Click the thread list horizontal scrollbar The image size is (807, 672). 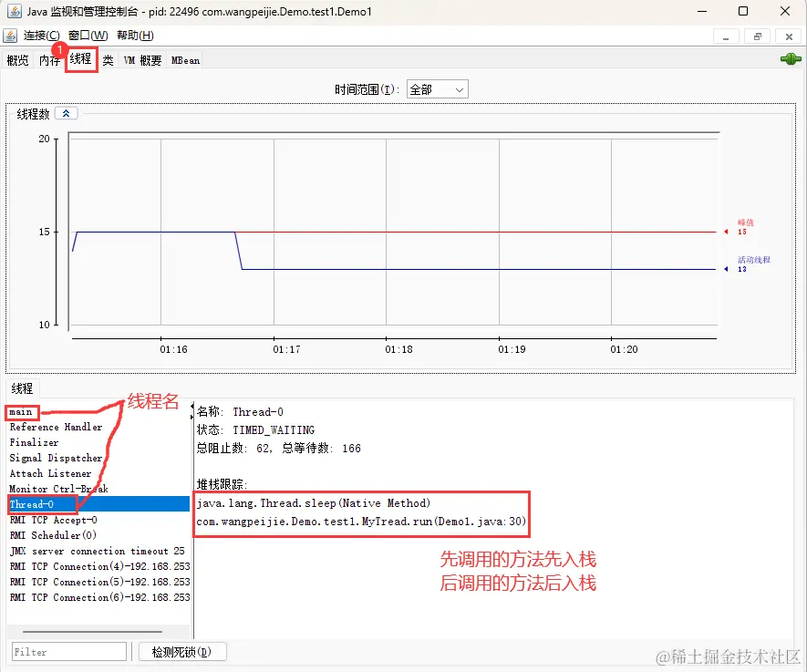(x=93, y=631)
